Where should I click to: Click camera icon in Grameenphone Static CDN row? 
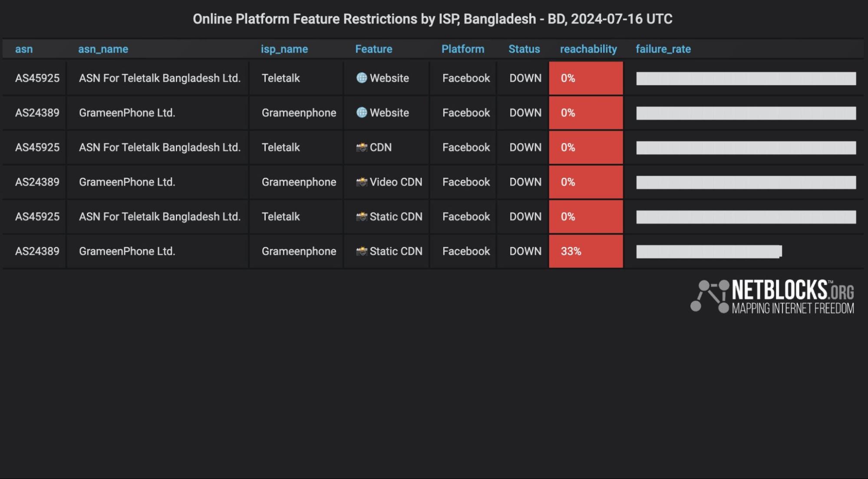(x=361, y=251)
